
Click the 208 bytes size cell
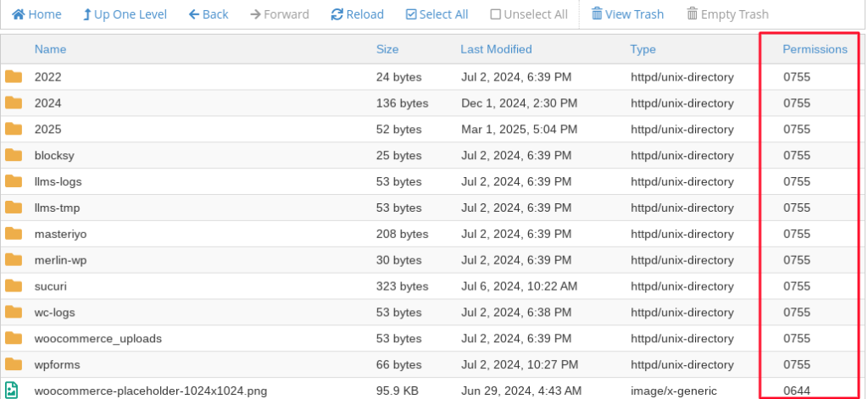tap(403, 234)
